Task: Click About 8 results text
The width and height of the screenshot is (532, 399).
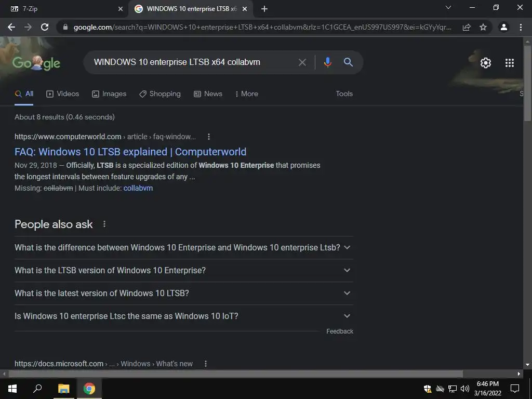Action: coord(64,117)
